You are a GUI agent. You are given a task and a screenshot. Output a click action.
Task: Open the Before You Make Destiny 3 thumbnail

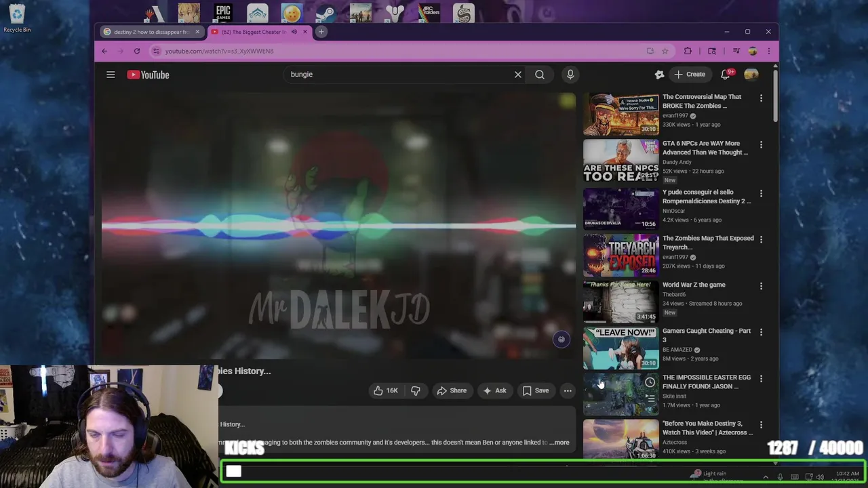coord(620,439)
